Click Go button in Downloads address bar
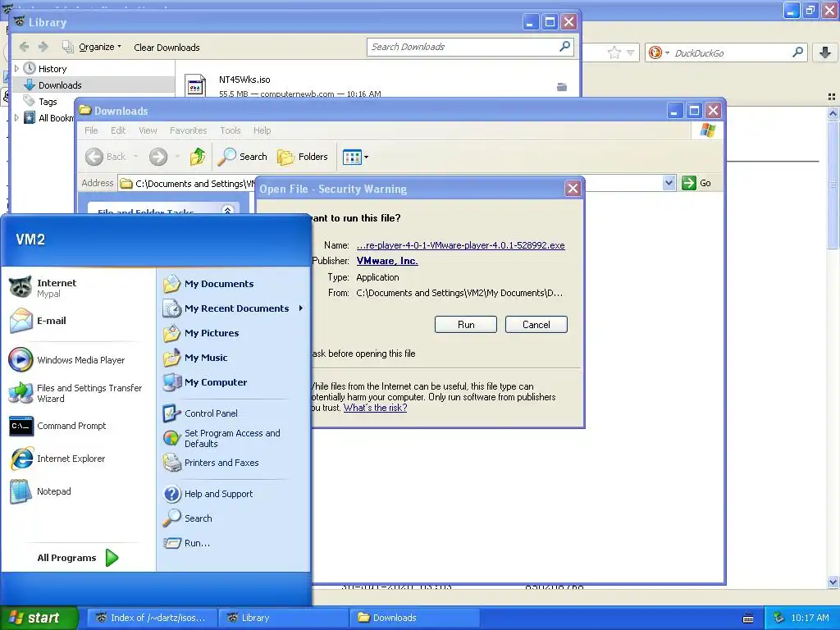Image resolution: width=840 pixels, height=630 pixels. coord(696,183)
